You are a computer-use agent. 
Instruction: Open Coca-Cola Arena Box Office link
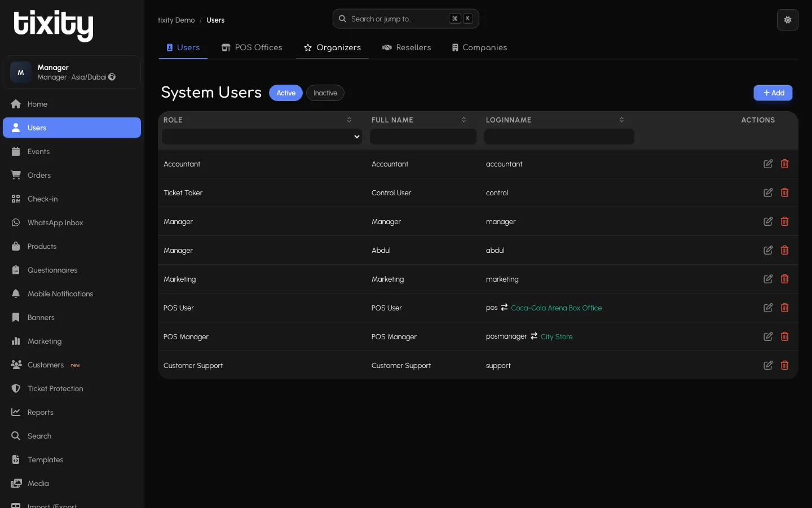click(x=557, y=308)
